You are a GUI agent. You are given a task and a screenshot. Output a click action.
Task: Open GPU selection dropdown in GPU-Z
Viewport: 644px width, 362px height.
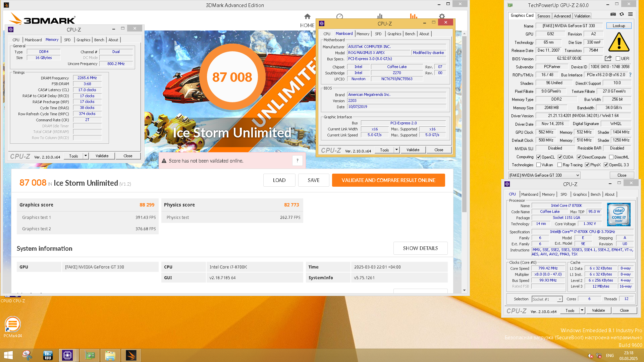pyautogui.click(x=544, y=175)
